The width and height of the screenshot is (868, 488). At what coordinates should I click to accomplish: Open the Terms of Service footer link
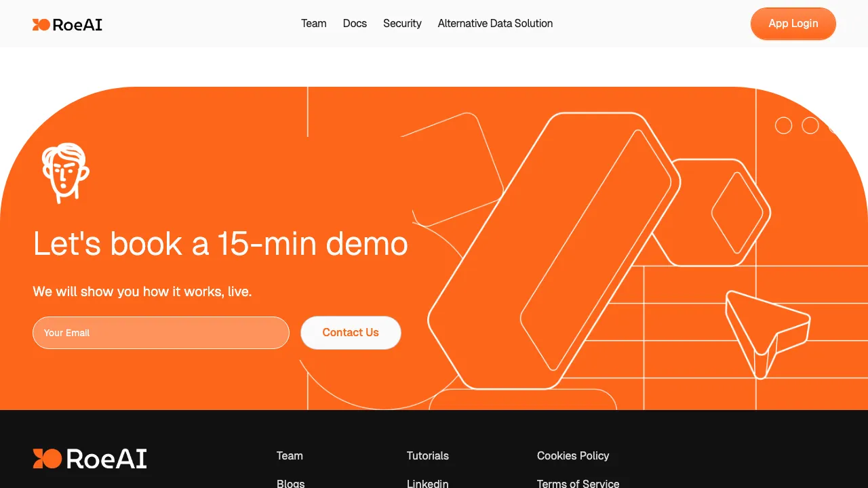[x=578, y=483]
